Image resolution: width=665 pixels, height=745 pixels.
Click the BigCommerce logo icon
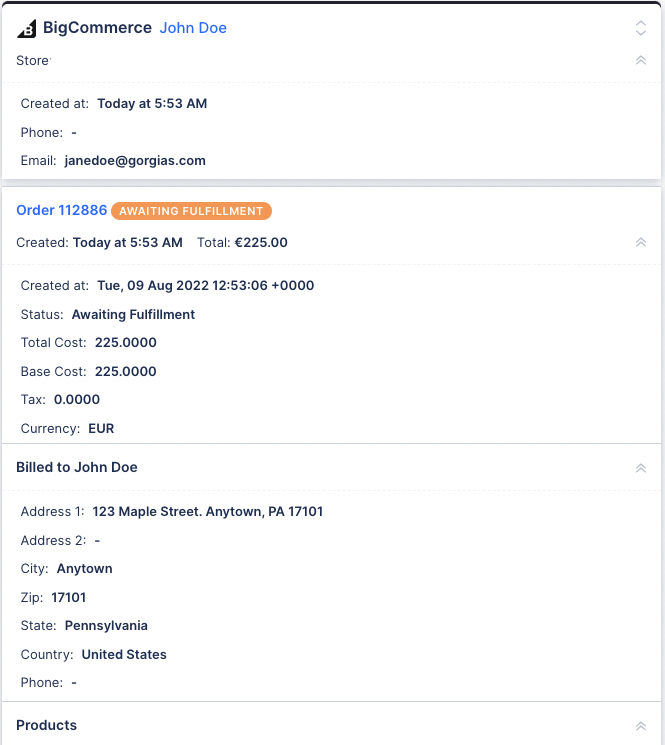[x=27, y=29]
